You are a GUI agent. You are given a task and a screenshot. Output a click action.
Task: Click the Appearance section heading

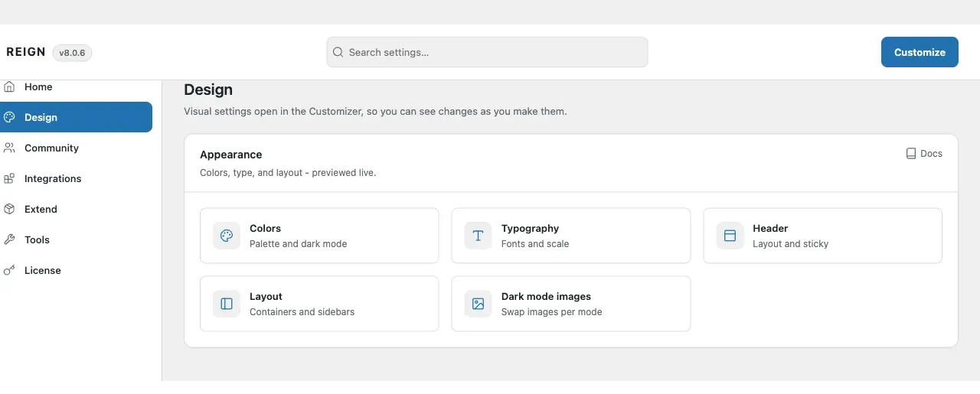pyautogui.click(x=230, y=155)
